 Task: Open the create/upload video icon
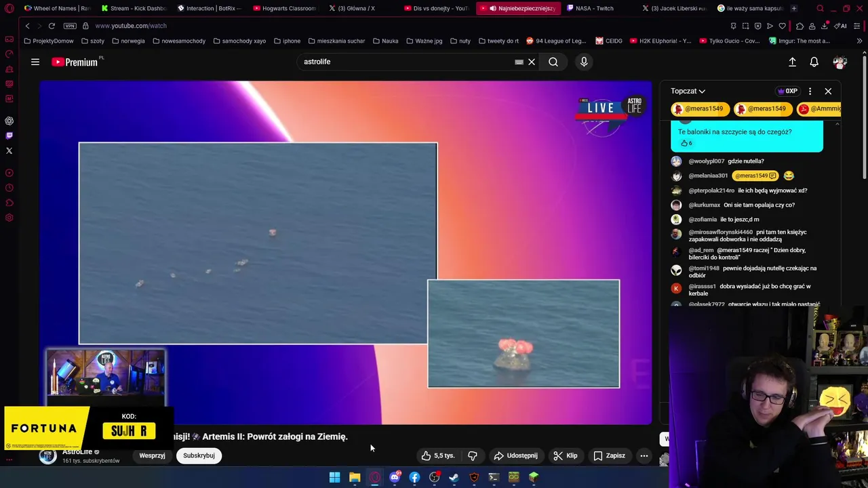tap(792, 62)
